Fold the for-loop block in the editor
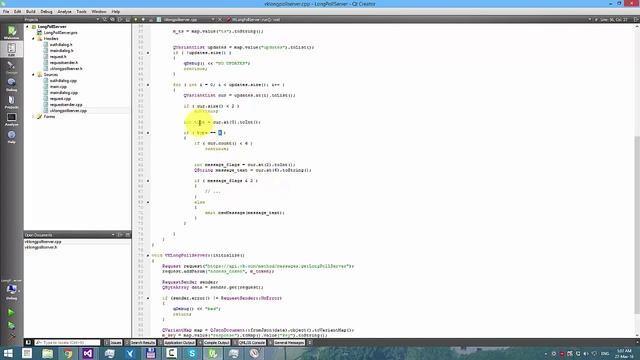Viewport: 640px width, 360px height. coord(148,85)
